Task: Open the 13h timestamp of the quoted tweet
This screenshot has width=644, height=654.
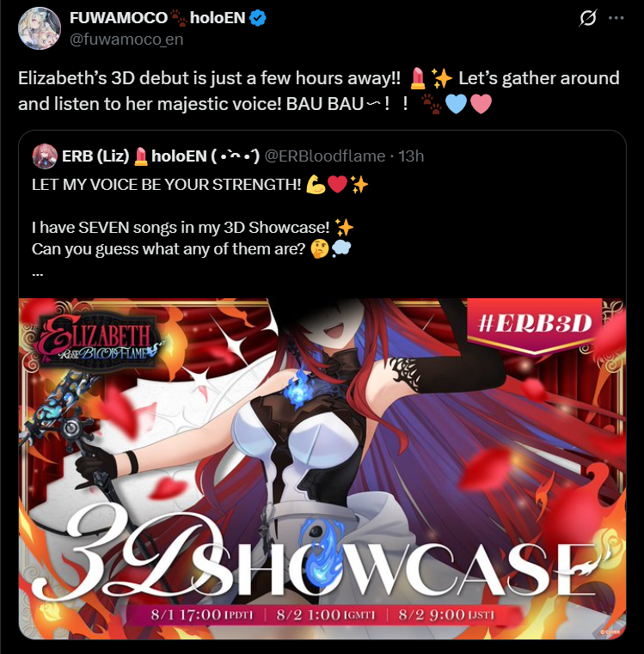Action: click(411, 156)
